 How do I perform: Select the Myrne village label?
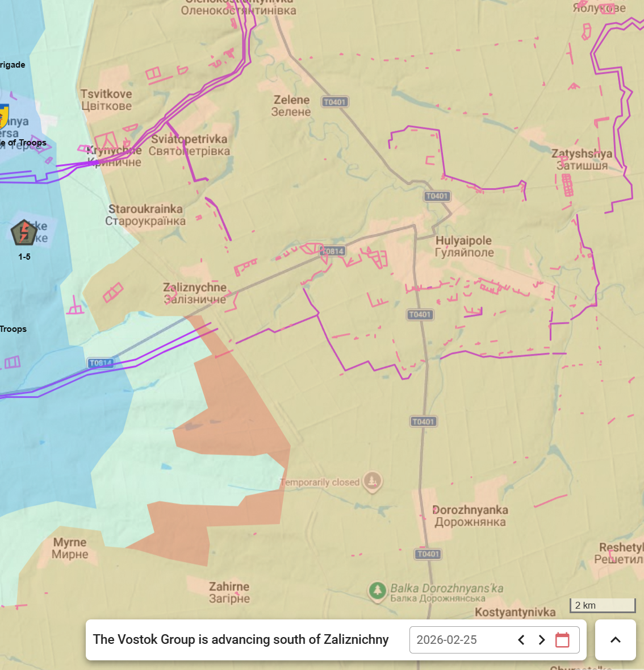point(70,548)
